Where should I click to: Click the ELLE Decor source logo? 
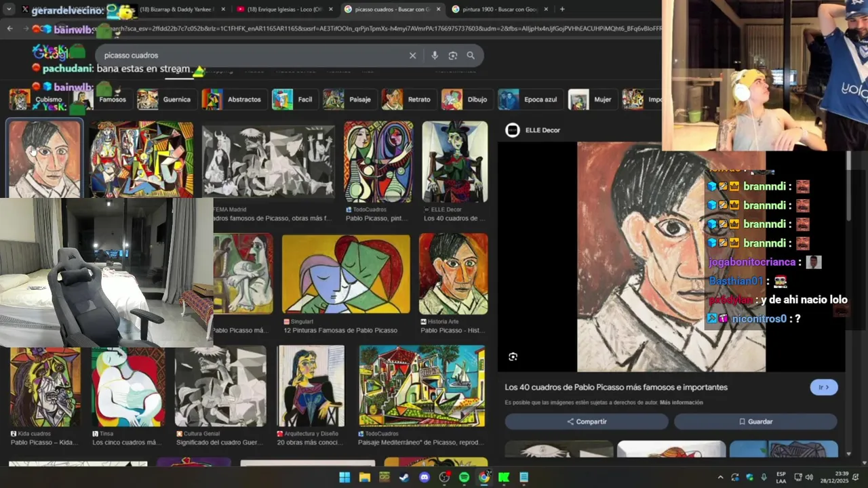click(513, 130)
